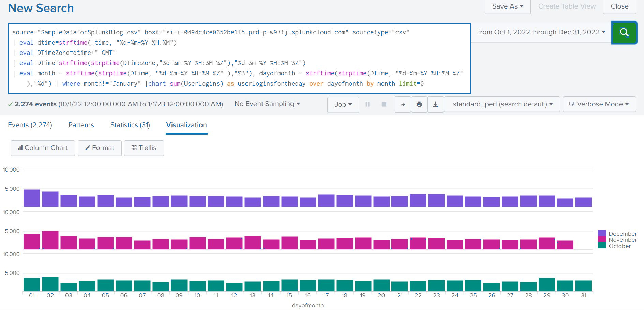Screen dimensions: 644x310
Task: Click the 2,274 events count text
Action: coord(35,104)
